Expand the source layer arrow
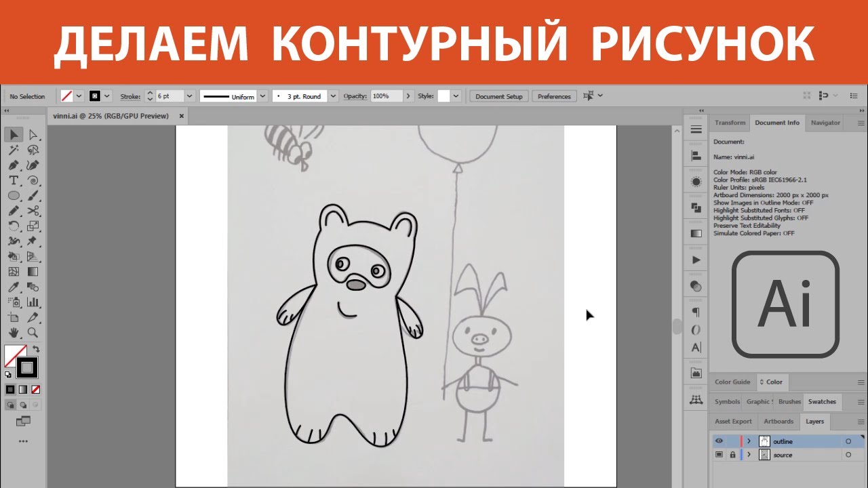 point(749,455)
